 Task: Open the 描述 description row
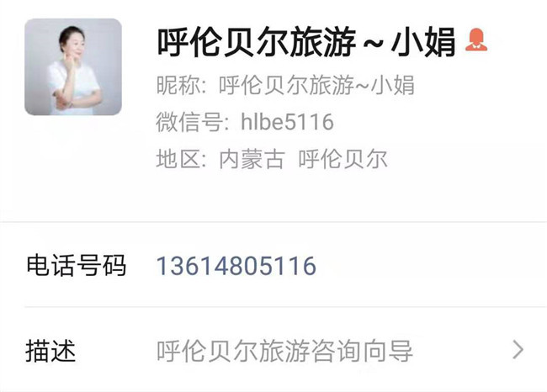pos(273,350)
